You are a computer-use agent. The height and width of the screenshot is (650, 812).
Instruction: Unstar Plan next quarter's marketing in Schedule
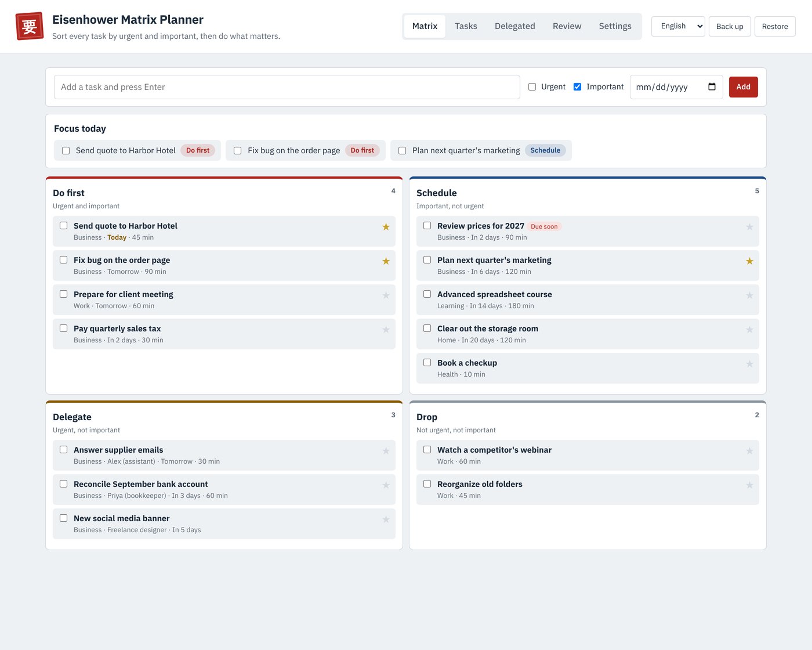[x=749, y=261]
